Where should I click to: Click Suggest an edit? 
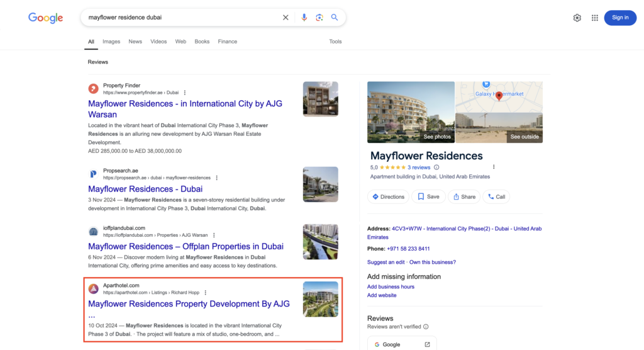386,262
